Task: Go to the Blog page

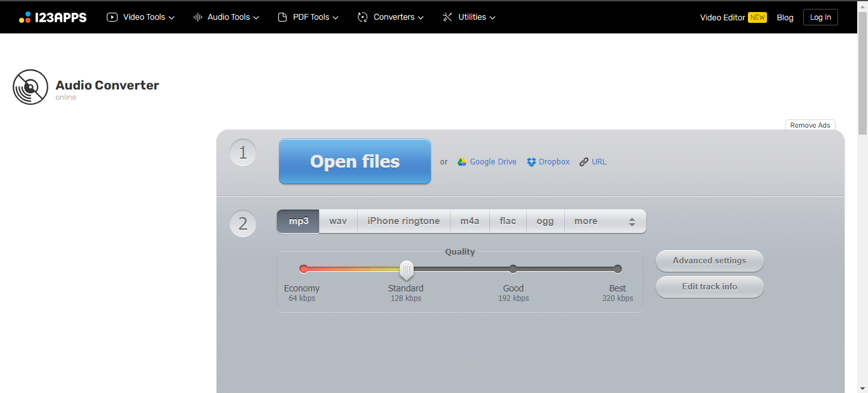Action: pos(785,18)
